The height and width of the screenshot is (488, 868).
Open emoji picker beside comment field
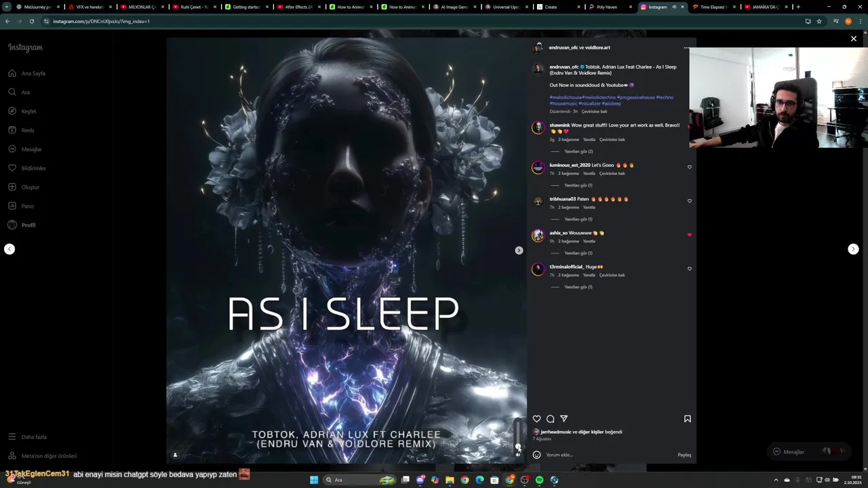tap(536, 455)
